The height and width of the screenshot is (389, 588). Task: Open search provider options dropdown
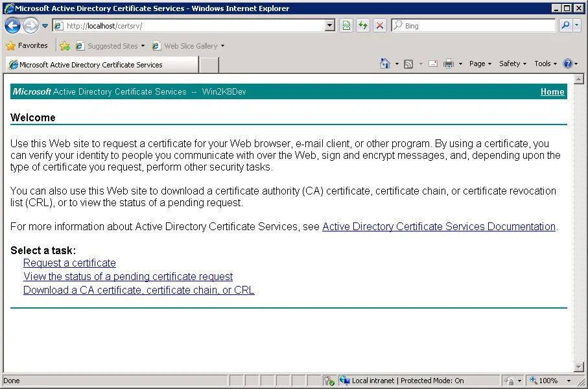click(x=577, y=25)
